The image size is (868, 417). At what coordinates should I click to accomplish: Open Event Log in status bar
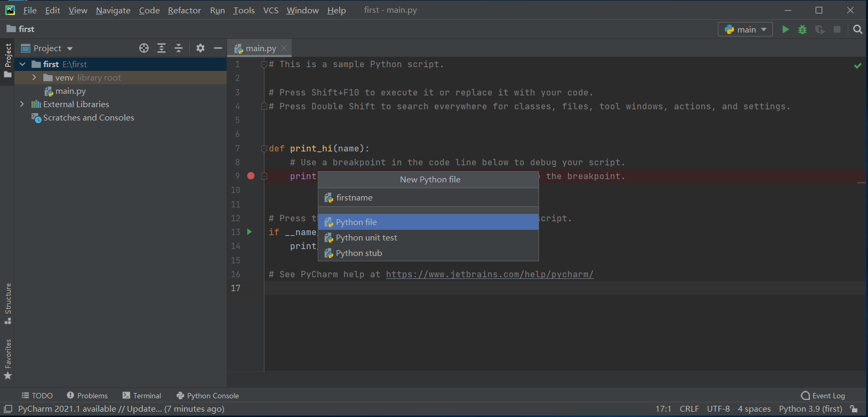[823, 396]
